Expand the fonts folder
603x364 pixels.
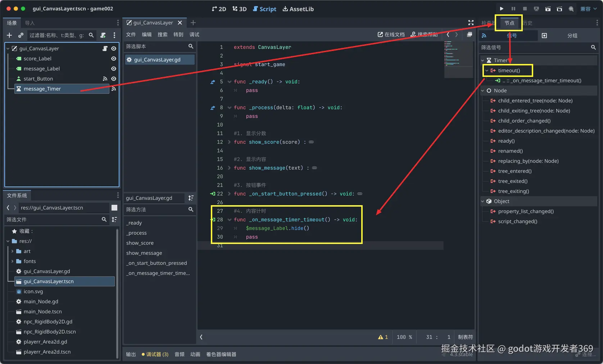coord(12,261)
